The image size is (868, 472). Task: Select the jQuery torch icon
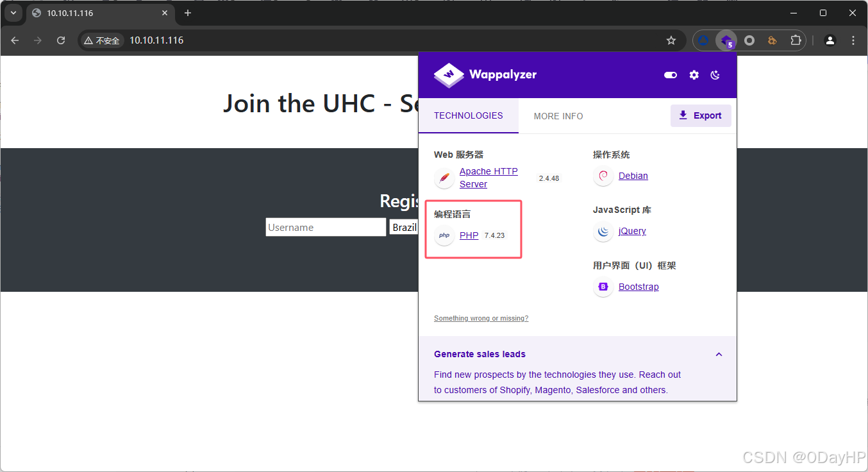(603, 232)
